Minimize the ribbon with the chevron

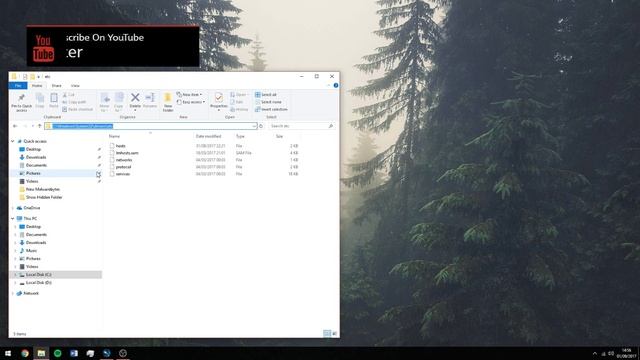click(329, 85)
